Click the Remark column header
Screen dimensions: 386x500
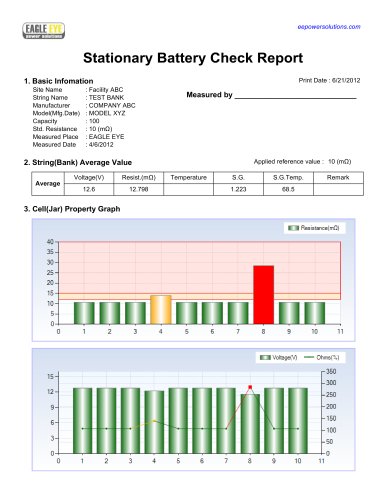click(x=338, y=178)
